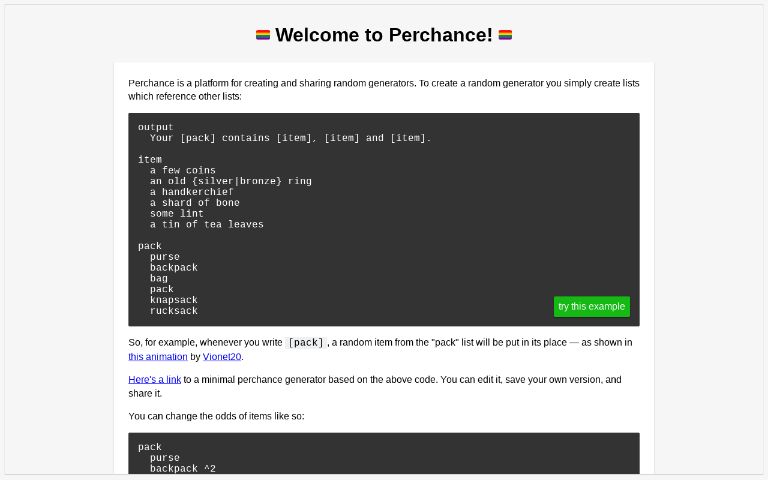Click the 'a tin of tea leaves' line

207,224
